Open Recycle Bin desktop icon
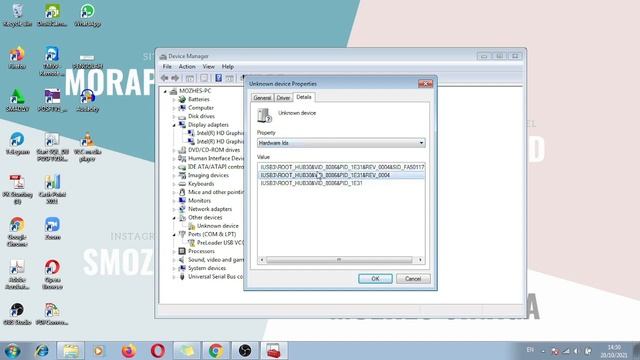The width and height of the screenshot is (640, 360). coord(17,15)
